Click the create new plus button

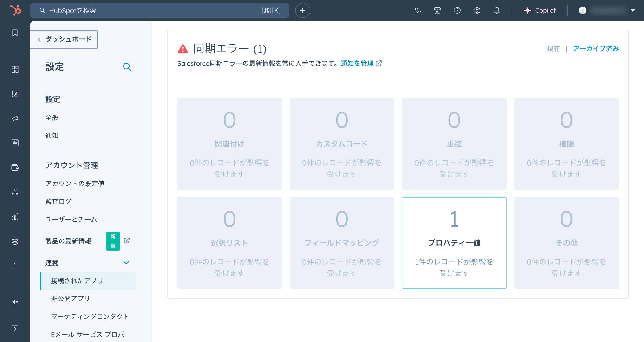302,10
